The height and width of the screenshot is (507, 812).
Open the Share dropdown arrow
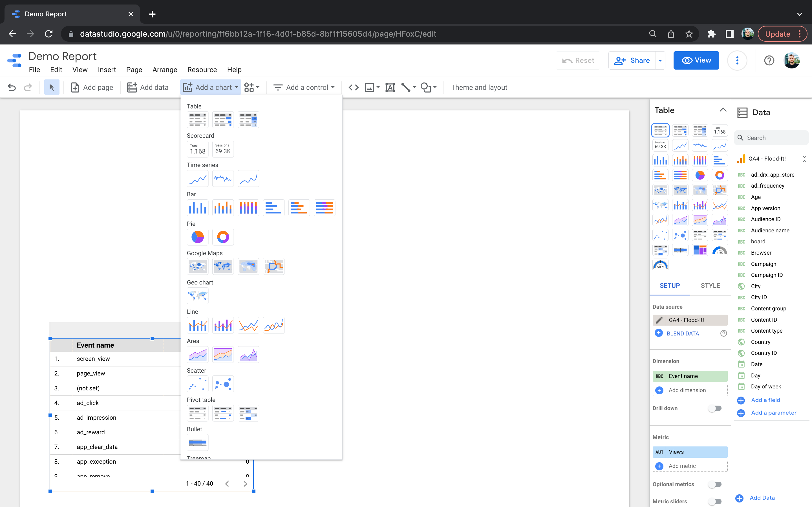click(660, 61)
